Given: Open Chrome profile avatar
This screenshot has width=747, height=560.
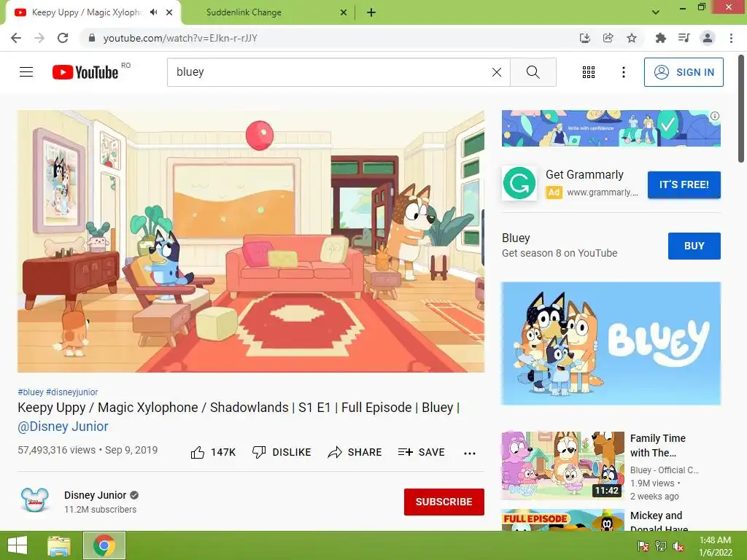Looking at the screenshot, I should (x=708, y=38).
